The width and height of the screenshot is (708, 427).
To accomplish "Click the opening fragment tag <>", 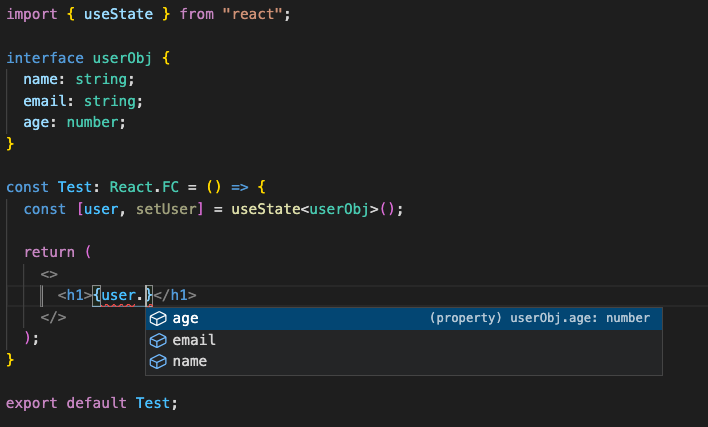I will [x=49, y=274].
